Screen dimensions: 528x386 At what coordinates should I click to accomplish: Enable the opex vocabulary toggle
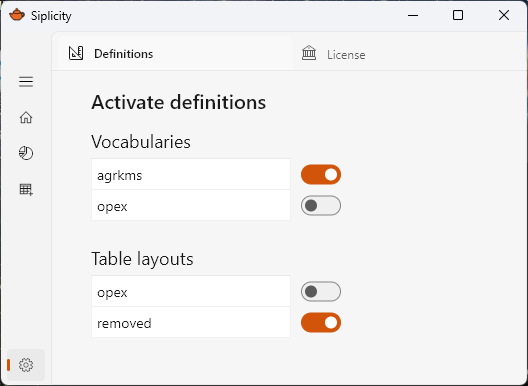tap(321, 205)
